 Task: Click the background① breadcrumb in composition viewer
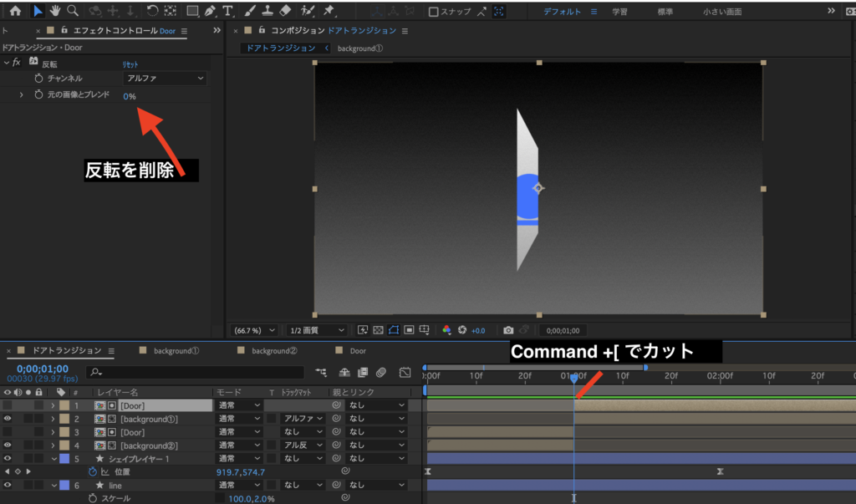point(359,48)
